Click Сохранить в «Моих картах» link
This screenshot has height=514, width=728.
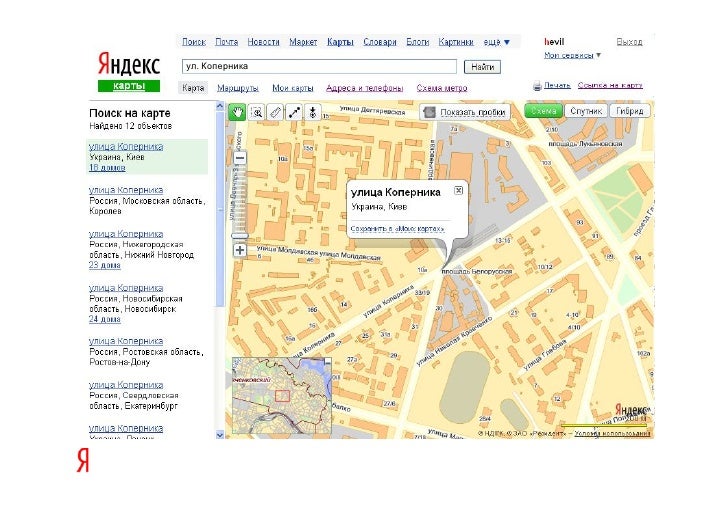(397, 229)
